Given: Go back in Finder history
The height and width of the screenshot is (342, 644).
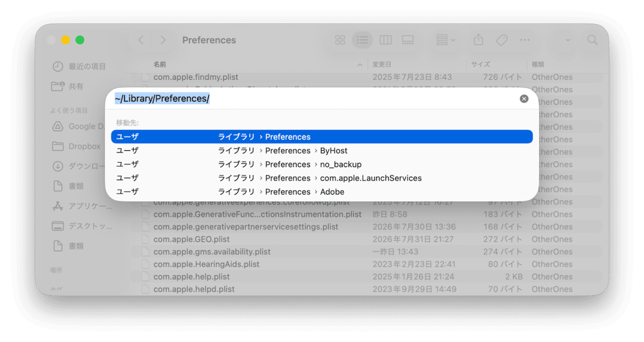Looking at the screenshot, I should [x=141, y=40].
